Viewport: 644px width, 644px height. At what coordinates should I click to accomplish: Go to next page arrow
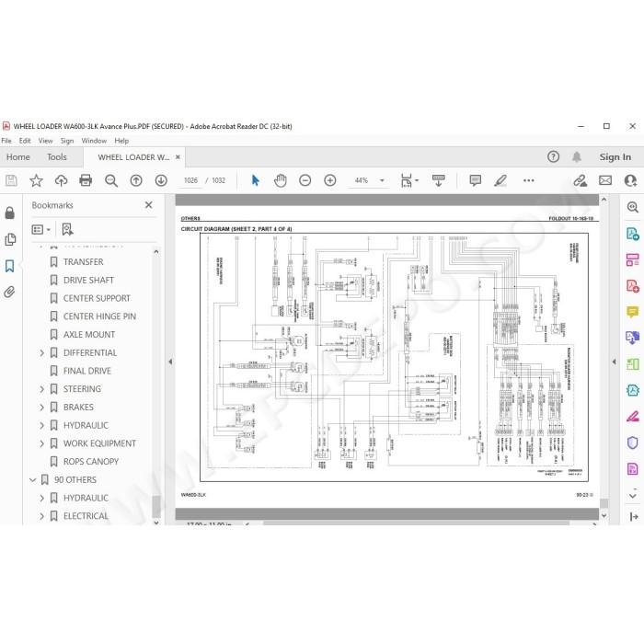[161, 180]
